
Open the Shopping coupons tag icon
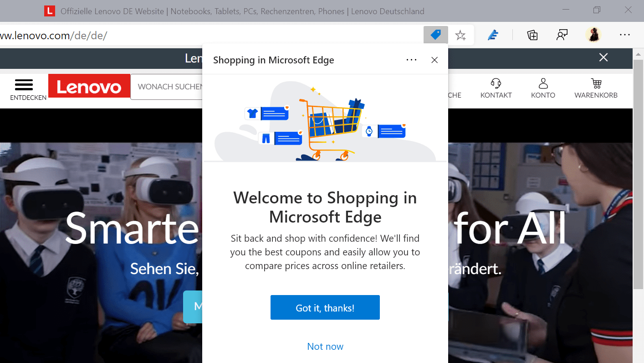coord(435,35)
